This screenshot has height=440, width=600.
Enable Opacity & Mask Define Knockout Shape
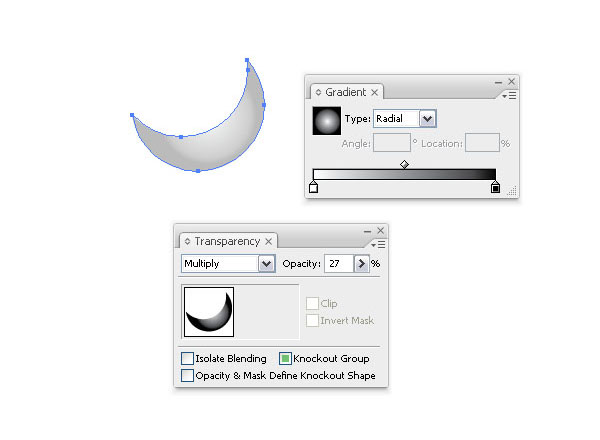click(187, 375)
